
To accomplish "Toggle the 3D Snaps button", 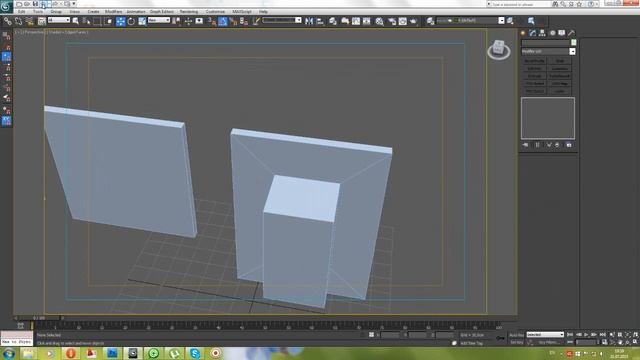I will tap(212, 21).
